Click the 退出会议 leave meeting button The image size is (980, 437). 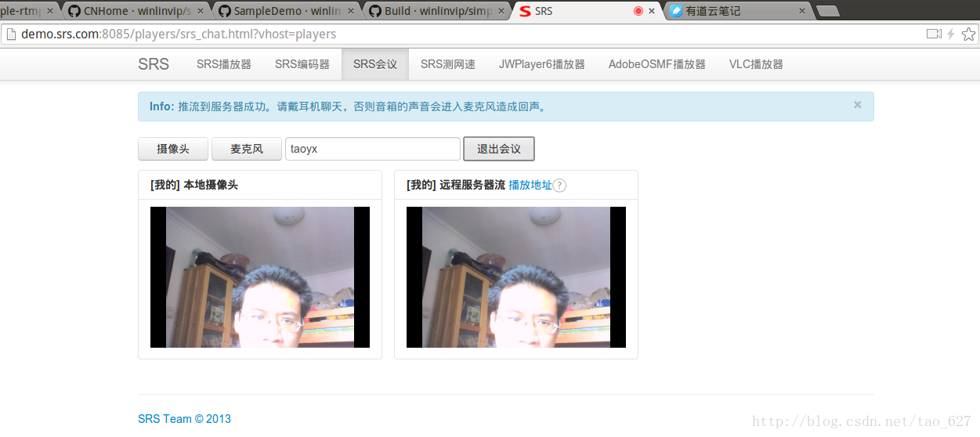[499, 149]
